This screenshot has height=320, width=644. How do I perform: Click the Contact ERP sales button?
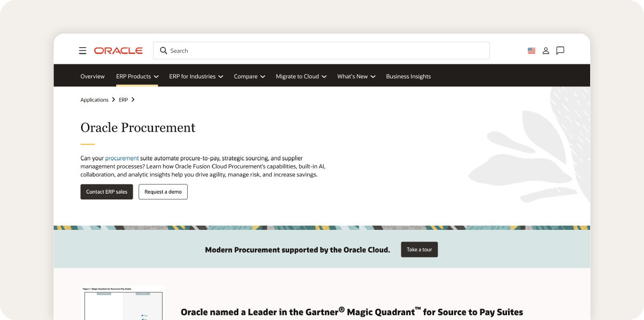click(107, 191)
